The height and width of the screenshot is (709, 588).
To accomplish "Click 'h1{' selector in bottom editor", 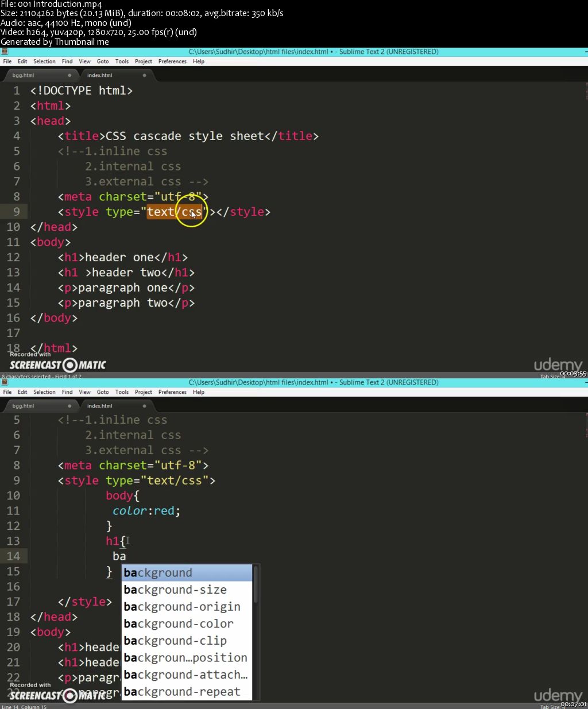I will pos(116,541).
